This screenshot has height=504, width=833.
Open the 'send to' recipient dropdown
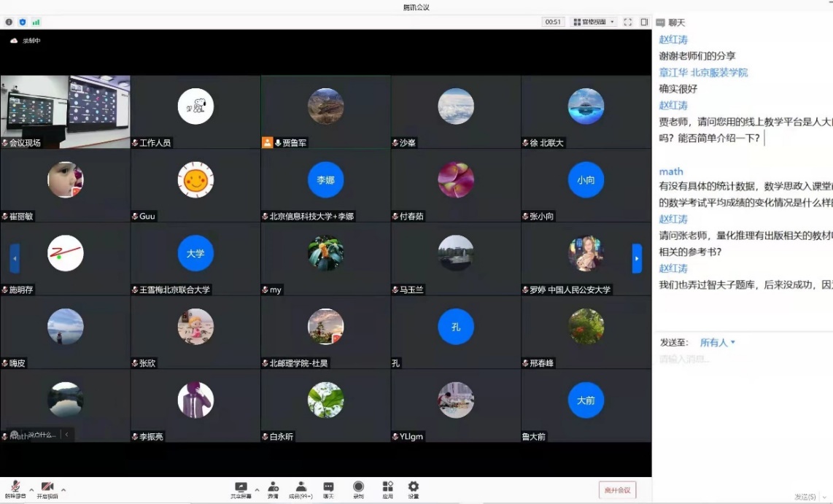[x=718, y=342]
